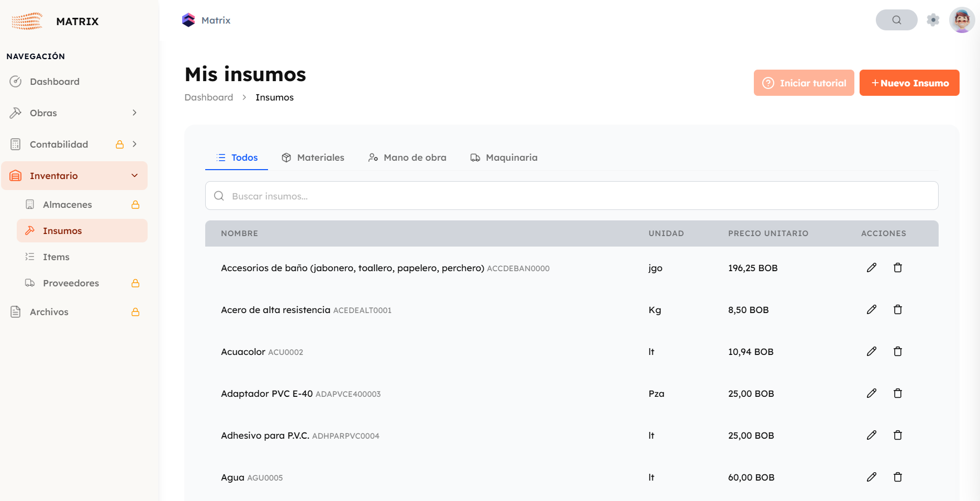Delete the Adaptador PVC E-40 row
The image size is (980, 501).
point(897,393)
